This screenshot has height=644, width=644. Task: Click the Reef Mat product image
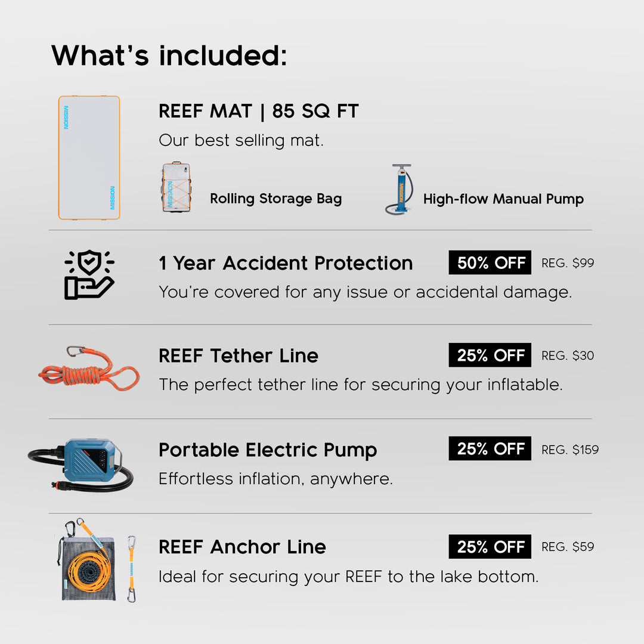click(x=89, y=158)
